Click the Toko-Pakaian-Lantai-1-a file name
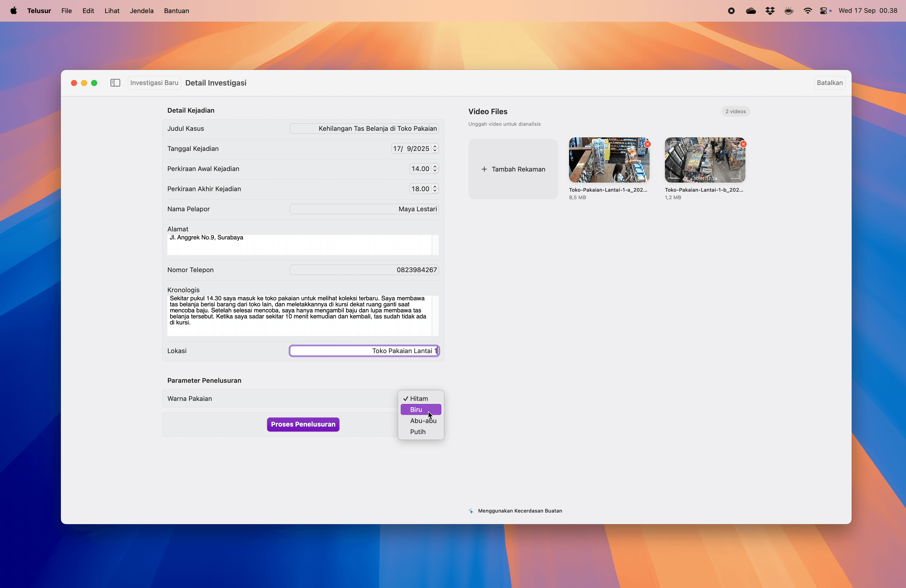 (x=608, y=190)
